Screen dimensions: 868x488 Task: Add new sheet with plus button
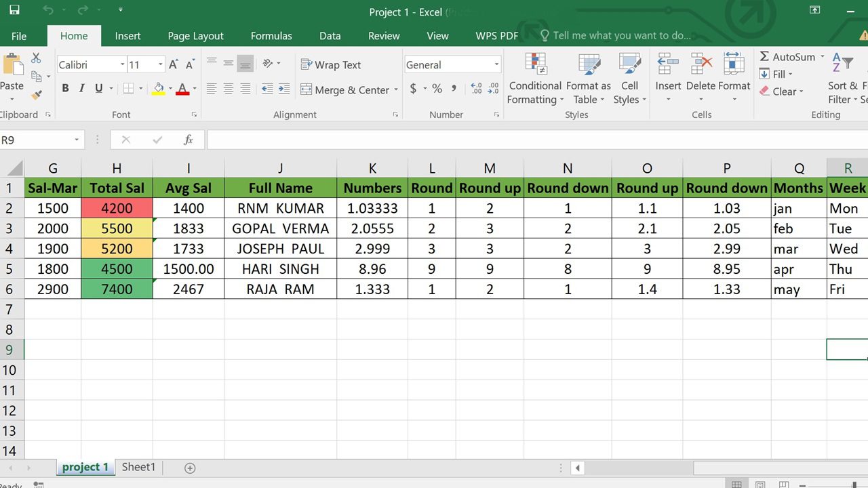click(x=190, y=468)
